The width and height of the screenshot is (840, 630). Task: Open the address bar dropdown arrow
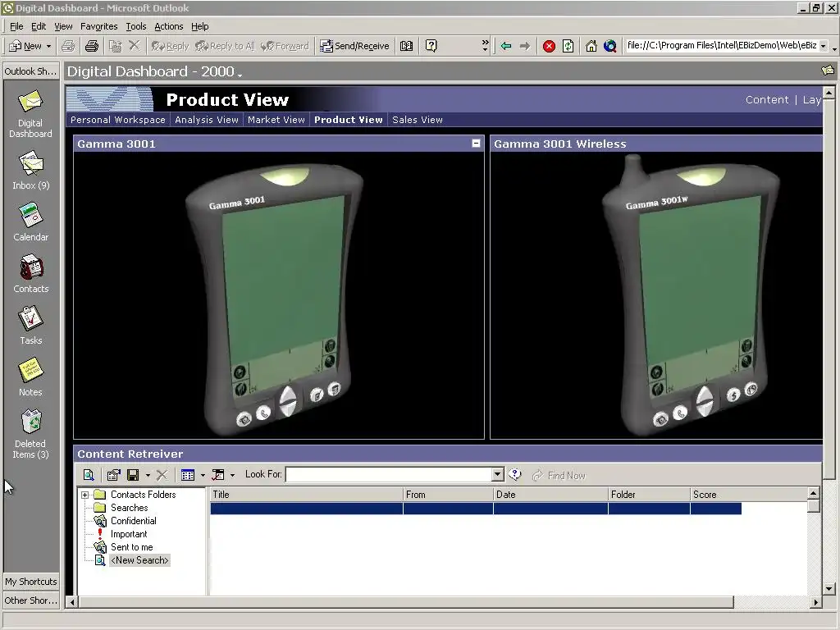(x=824, y=46)
